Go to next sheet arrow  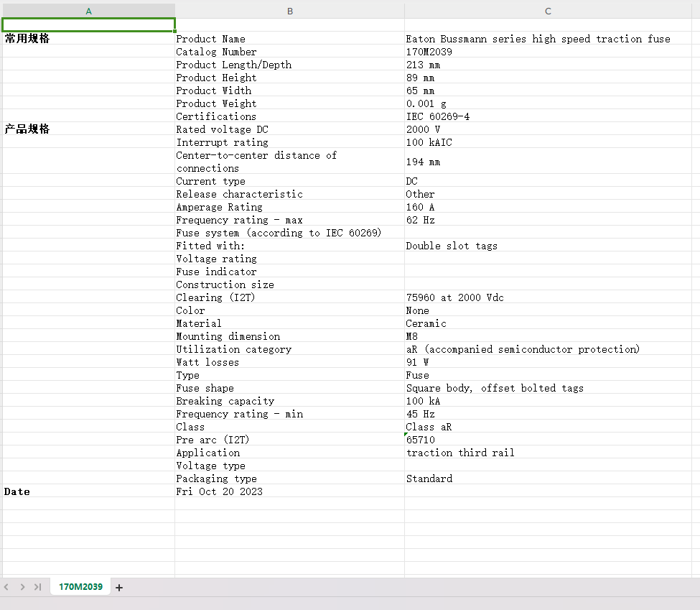pyautogui.click(x=22, y=587)
